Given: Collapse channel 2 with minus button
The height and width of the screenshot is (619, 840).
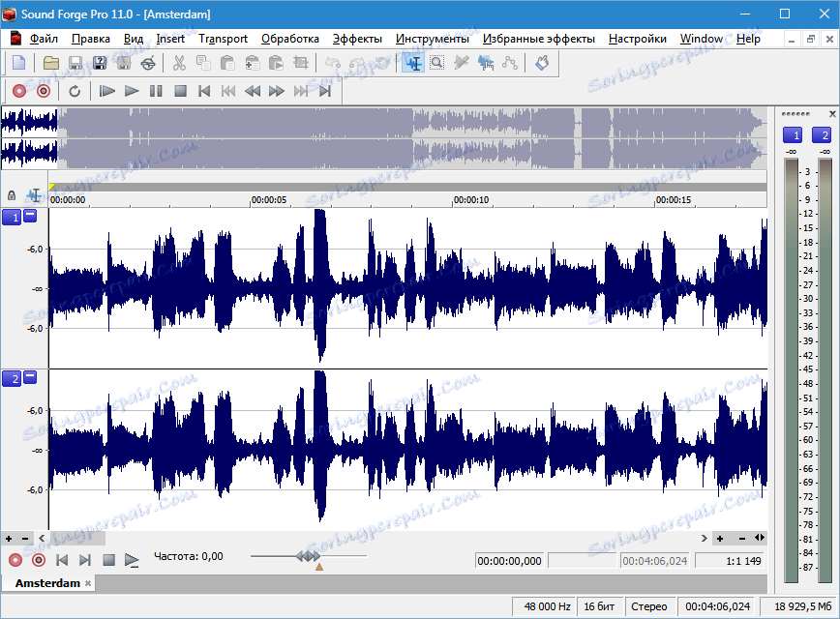Looking at the screenshot, I should (30, 377).
